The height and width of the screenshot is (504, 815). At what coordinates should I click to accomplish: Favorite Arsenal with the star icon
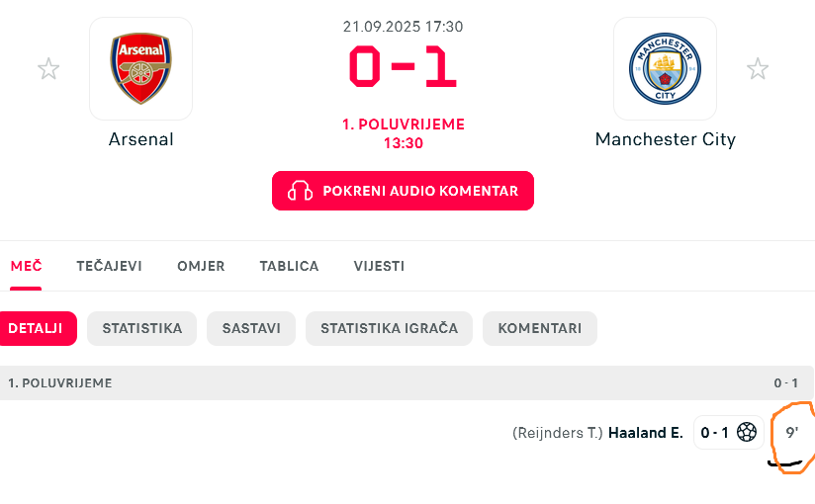pos(48,68)
